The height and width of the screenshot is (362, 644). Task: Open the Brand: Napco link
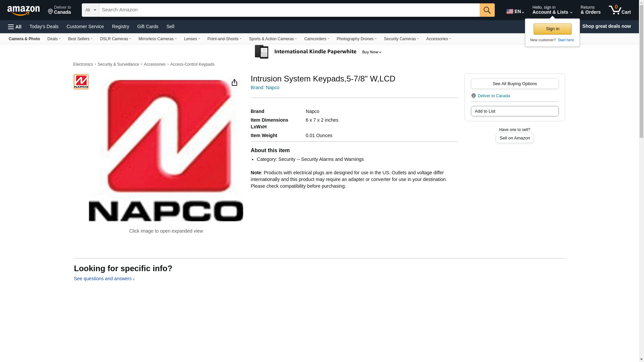pyautogui.click(x=265, y=87)
